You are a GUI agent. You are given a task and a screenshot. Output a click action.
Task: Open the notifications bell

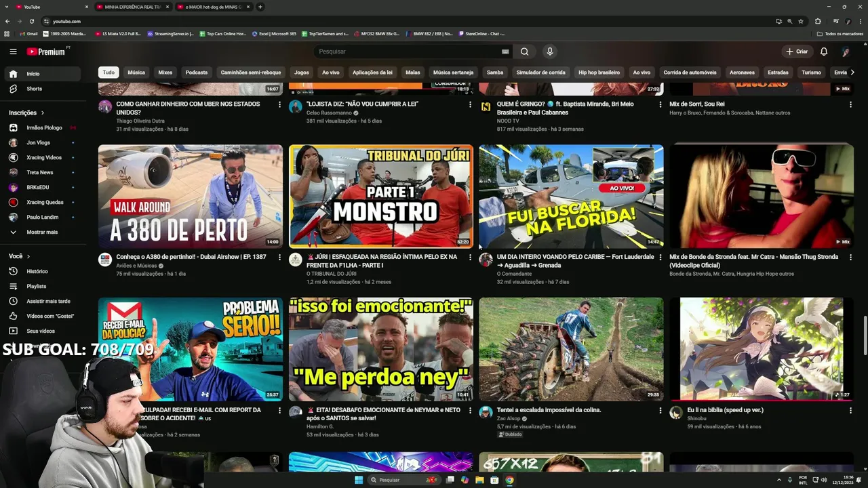point(824,52)
